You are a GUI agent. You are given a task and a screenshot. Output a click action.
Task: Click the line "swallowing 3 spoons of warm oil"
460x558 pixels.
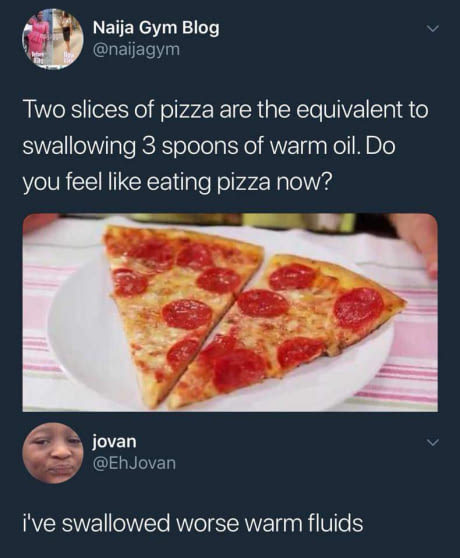[x=189, y=146]
